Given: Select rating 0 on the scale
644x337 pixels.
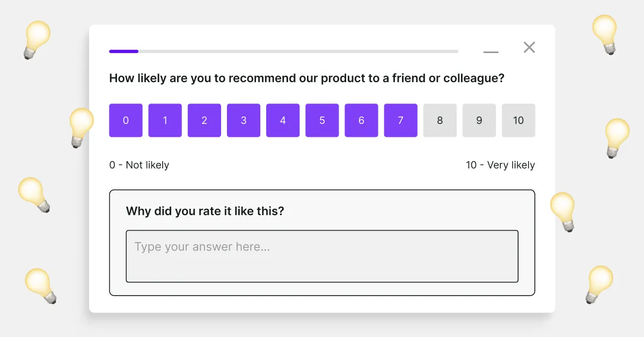Looking at the screenshot, I should click(126, 120).
